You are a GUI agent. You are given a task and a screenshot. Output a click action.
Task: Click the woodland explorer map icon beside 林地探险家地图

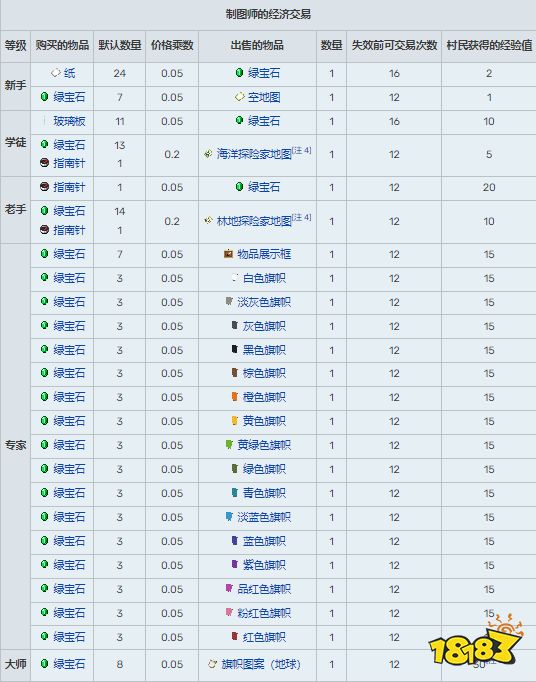[x=208, y=221]
